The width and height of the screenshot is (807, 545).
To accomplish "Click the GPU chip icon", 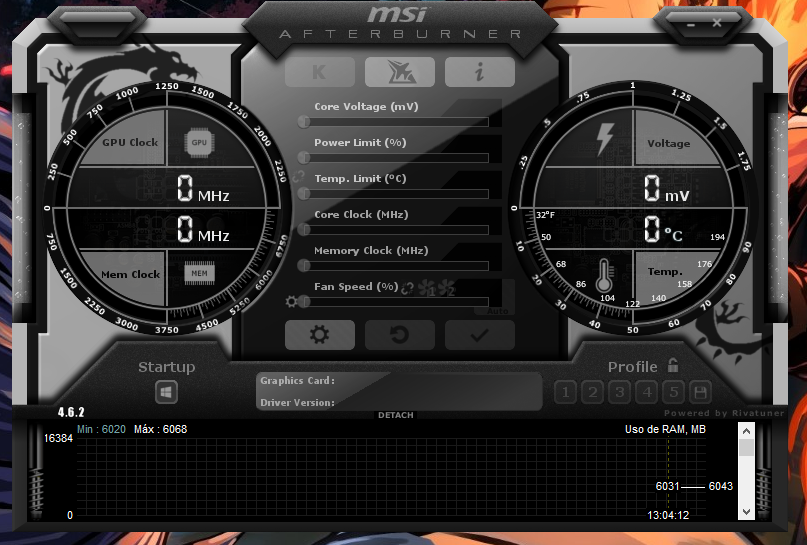I will (x=200, y=143).
